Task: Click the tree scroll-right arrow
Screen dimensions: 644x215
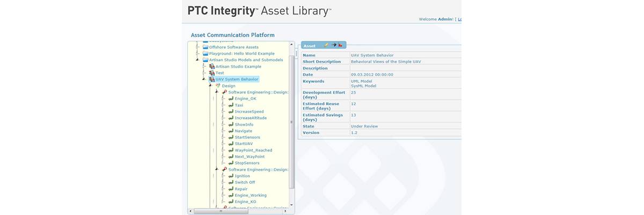Action: point(287,212)
